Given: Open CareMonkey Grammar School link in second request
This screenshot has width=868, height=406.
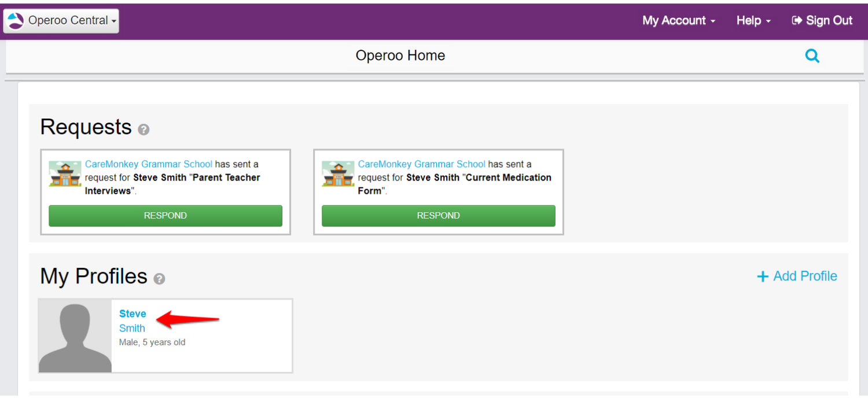Looking at the screenshot, I should pos(421,164).
